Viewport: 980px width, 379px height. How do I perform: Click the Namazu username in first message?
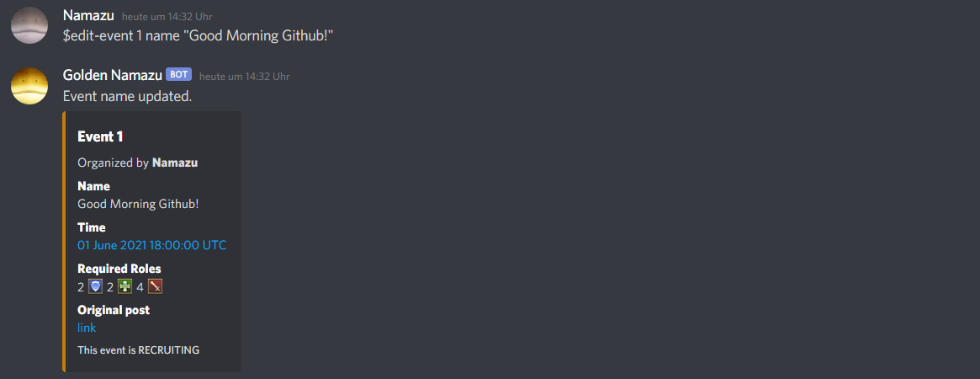(89, 15)
